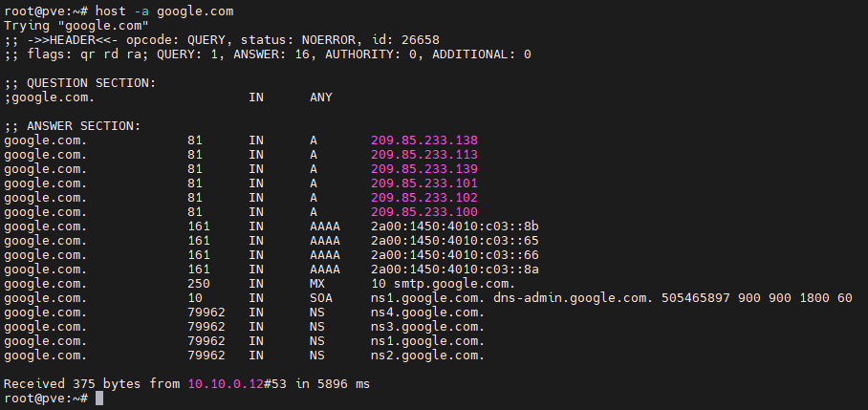The width and height of the screenshot is (868, 410).
Task: Click the IP address 209.85.233.139
Action: pyautogui.click(x=424, y=169)
